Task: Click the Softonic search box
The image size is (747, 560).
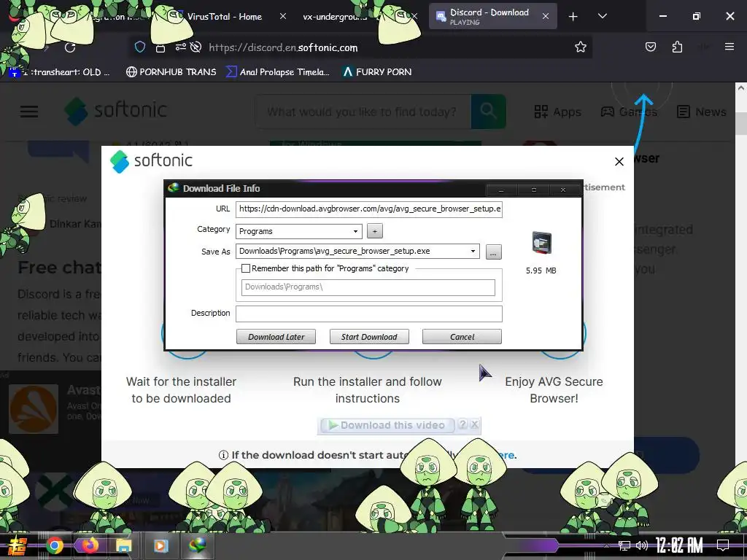Action: click(x=363, y=112)
